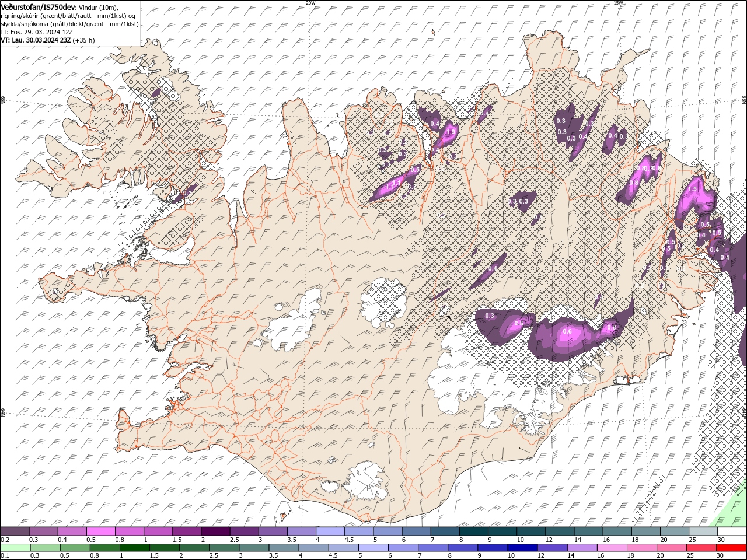This screenshot has width=747, height=560.
Task: Pick the 10 swatch in the upper snow scale
Action: pyautogui.click(x=532, y=531)
